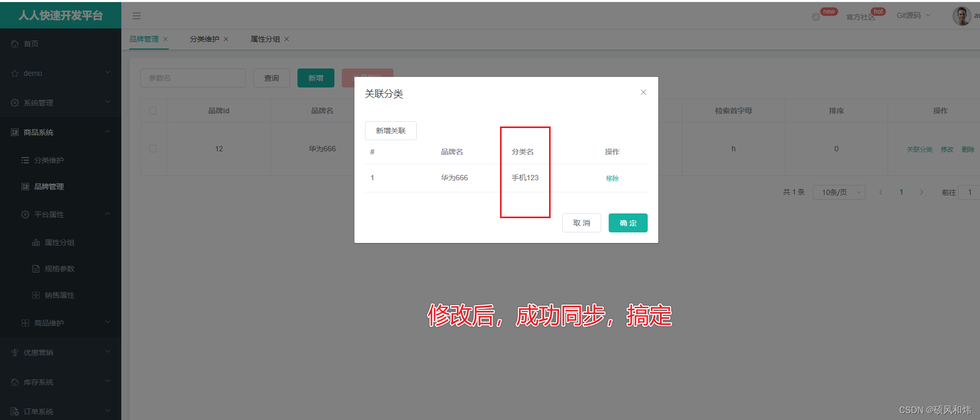Go to previous page arrow in pagination
980x420 pixels.
click(880, 192)
